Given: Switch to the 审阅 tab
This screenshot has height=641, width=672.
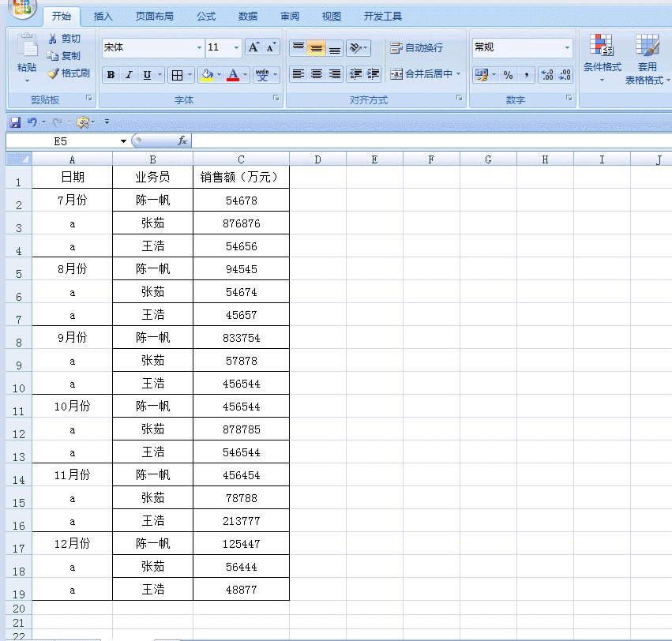Looking at the screenshot, I should tap(290, 17).
